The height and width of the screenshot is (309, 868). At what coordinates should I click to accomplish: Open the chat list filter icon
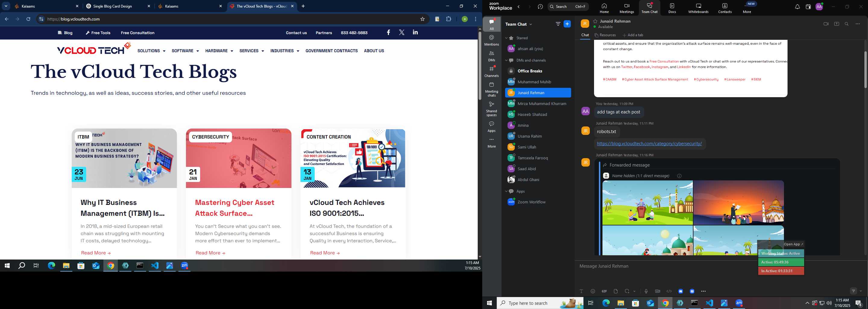click(x=558, y=24)
